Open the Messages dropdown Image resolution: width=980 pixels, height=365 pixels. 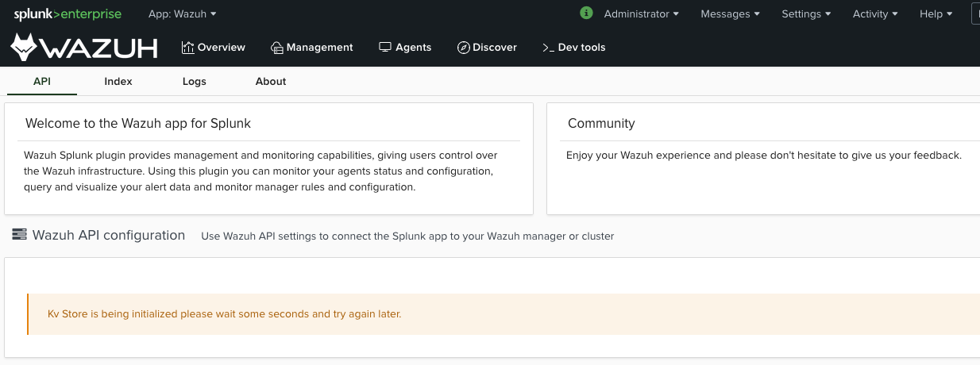[730, 13]
